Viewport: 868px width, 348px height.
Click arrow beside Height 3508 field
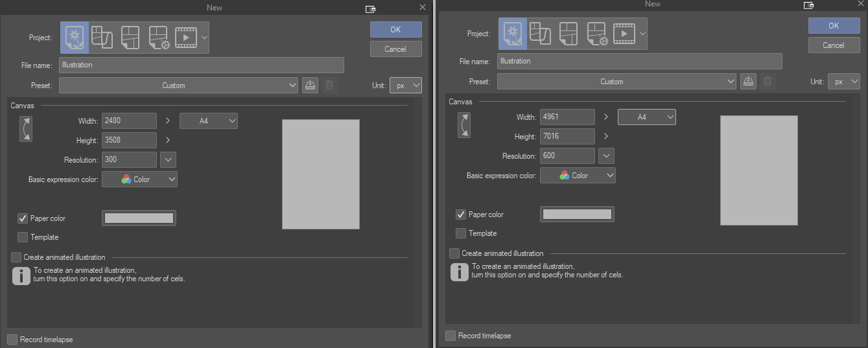point(167,140)
